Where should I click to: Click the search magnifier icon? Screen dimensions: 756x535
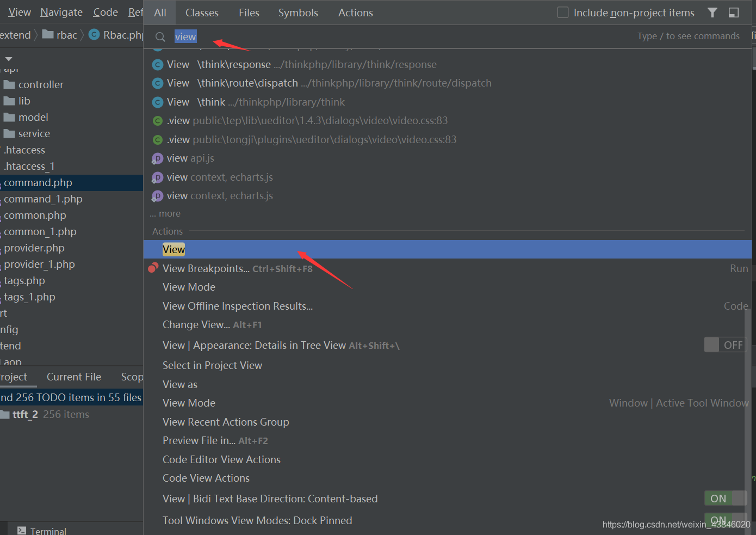pos(160,37)
